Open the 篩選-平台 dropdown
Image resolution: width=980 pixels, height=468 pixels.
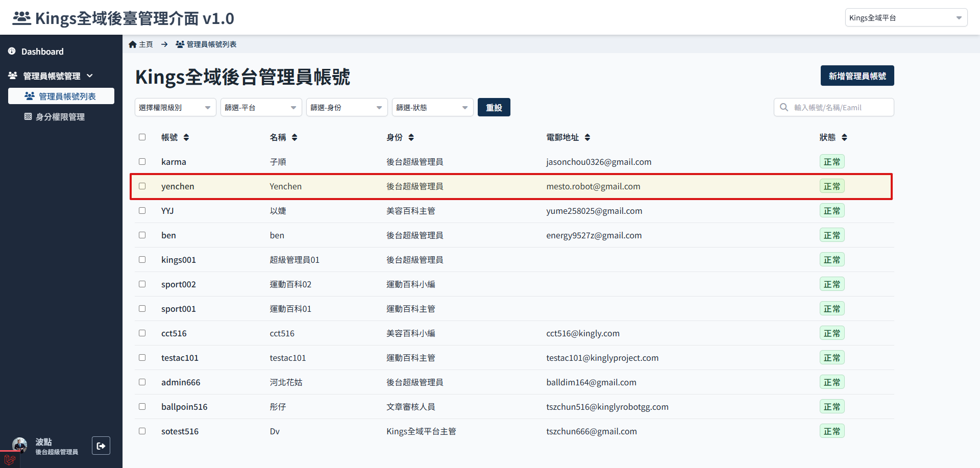pos(261,107)
